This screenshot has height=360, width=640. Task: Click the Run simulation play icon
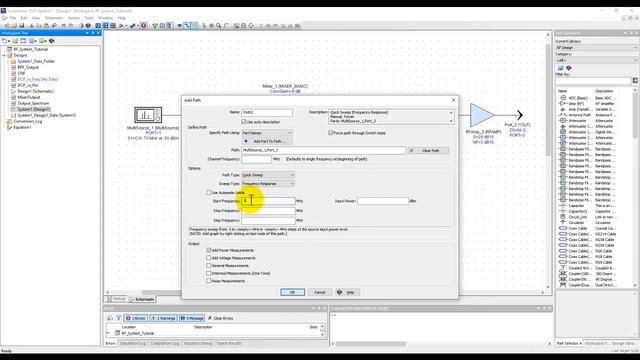(121, 26)
